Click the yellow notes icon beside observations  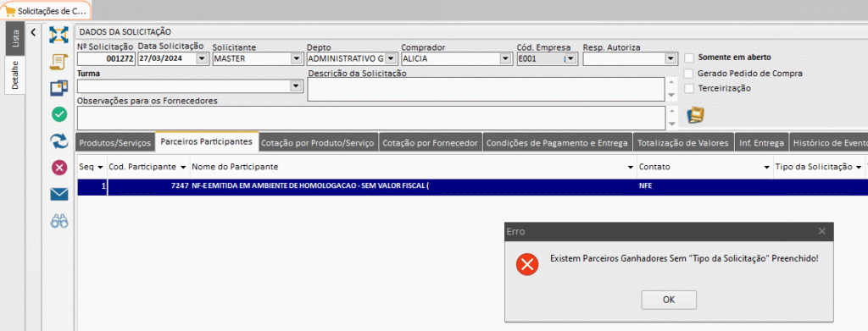pyautogui.click(x=695, y=115)
